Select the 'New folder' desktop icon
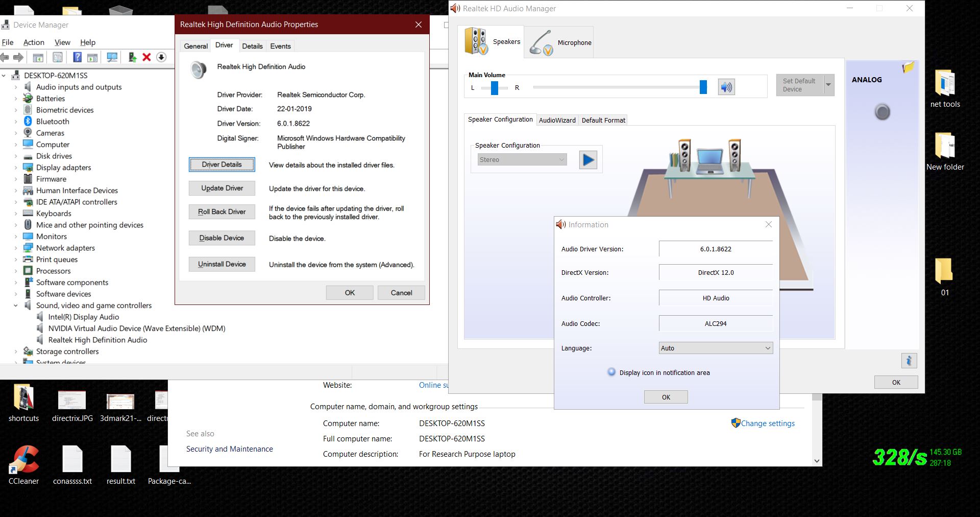 click(x=945, y=151)
